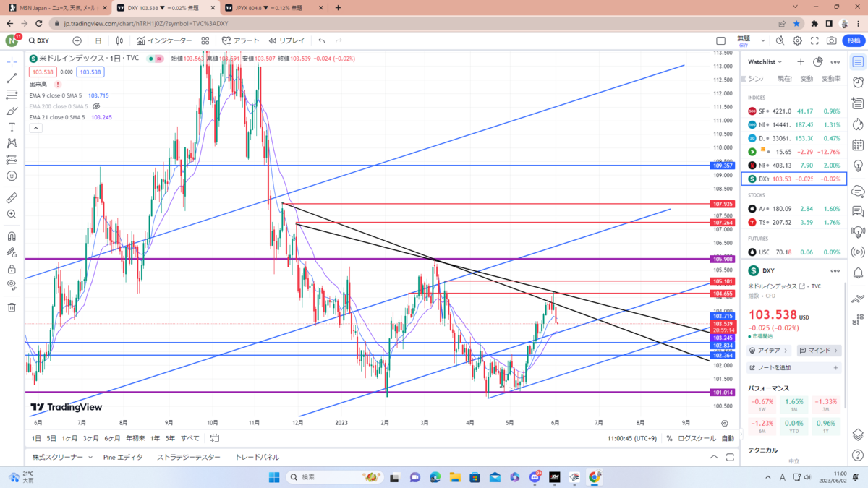Start the リプレイ bar replay

pyautogui.click(x=286, y=41)
